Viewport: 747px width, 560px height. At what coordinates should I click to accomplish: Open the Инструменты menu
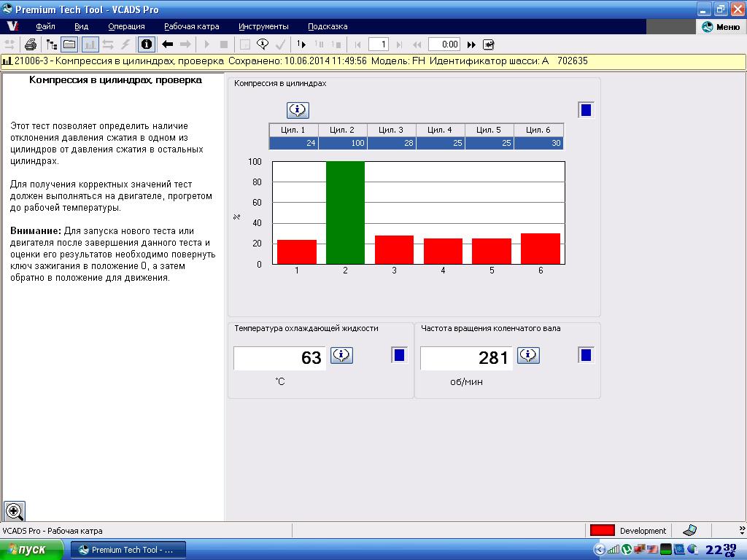click(x=263, y=27)
